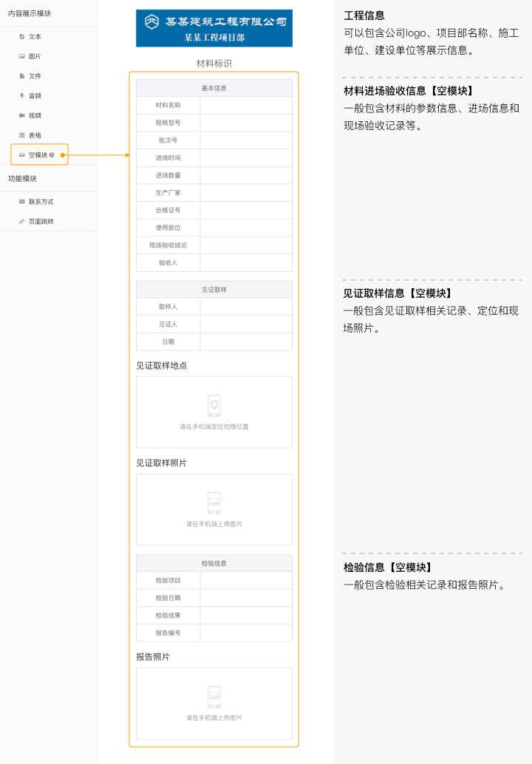
Task: Click the 批次号 value field
Action: pyautogui.click(x=246, y=140)
